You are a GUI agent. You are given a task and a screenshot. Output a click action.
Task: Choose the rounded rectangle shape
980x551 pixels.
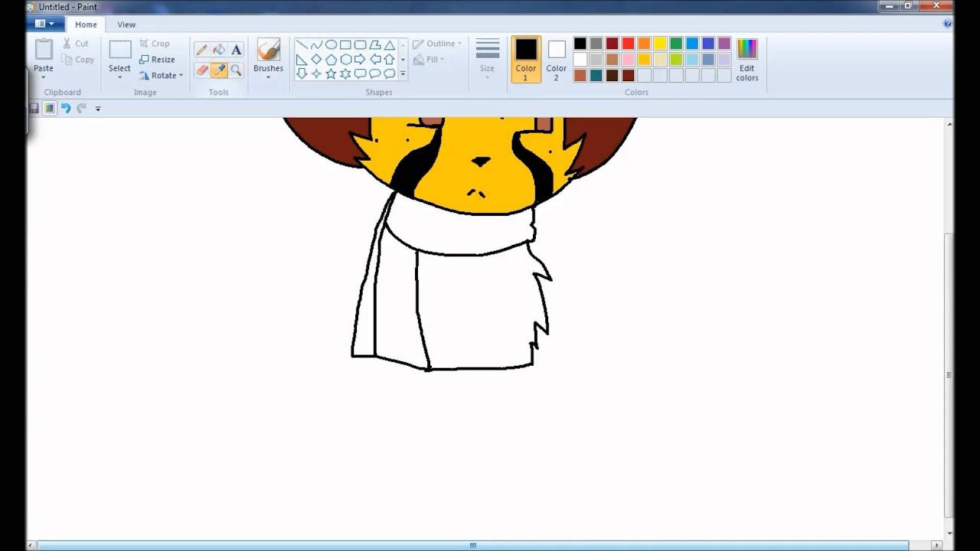click(x=360, y=44)
